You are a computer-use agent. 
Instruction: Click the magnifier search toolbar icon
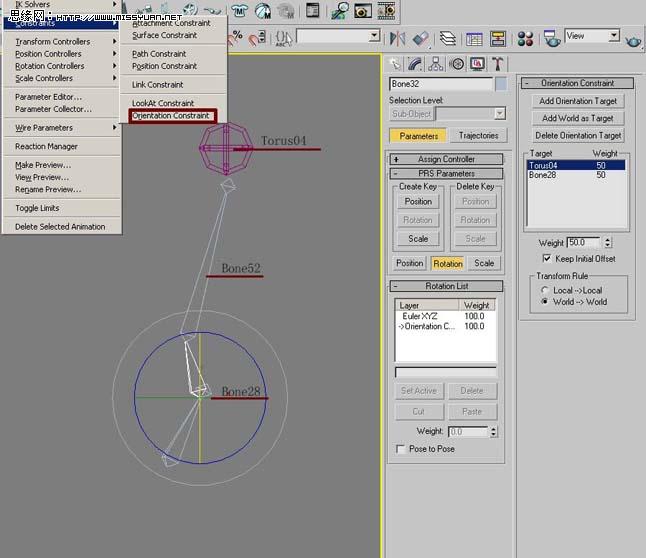coord(340,10)
